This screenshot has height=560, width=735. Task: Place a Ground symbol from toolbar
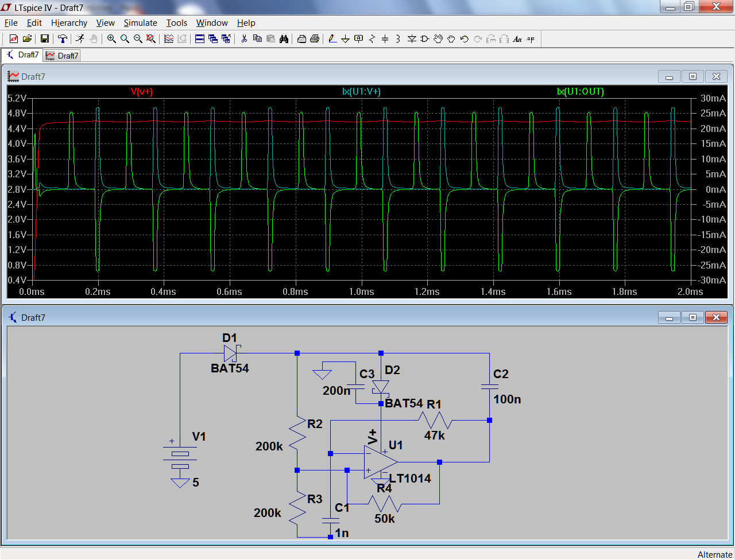(x=346, y=38)
